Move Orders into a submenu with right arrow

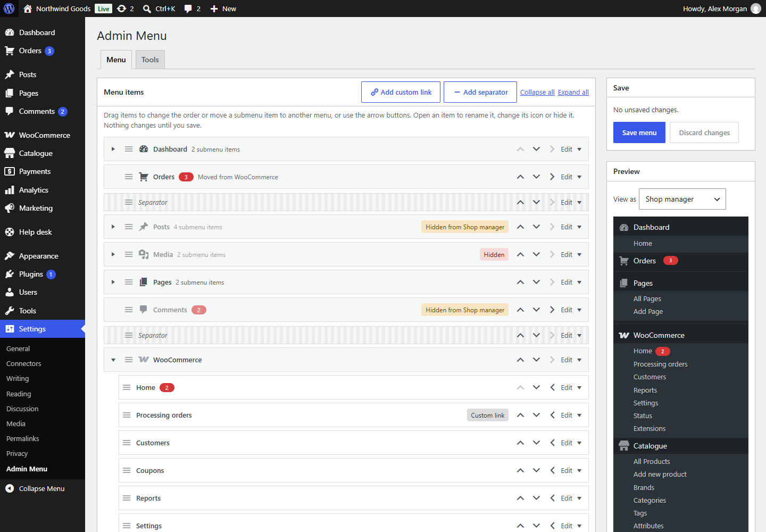pos(552,177)
